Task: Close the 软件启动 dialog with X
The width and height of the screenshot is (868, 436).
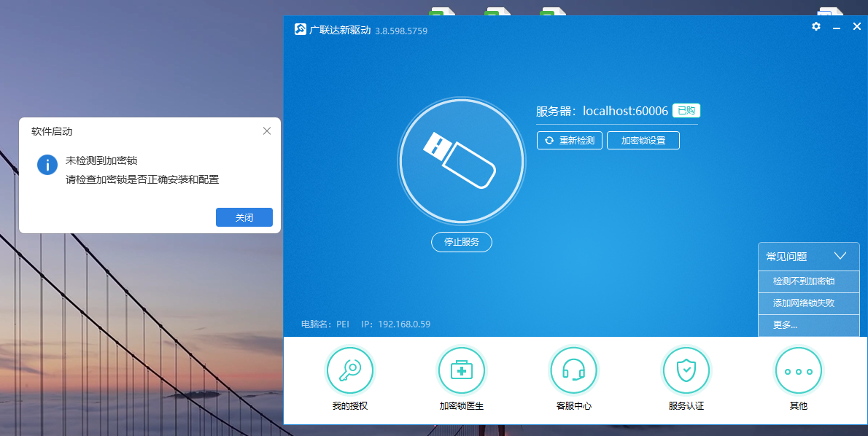Action: tap(267, 131)
